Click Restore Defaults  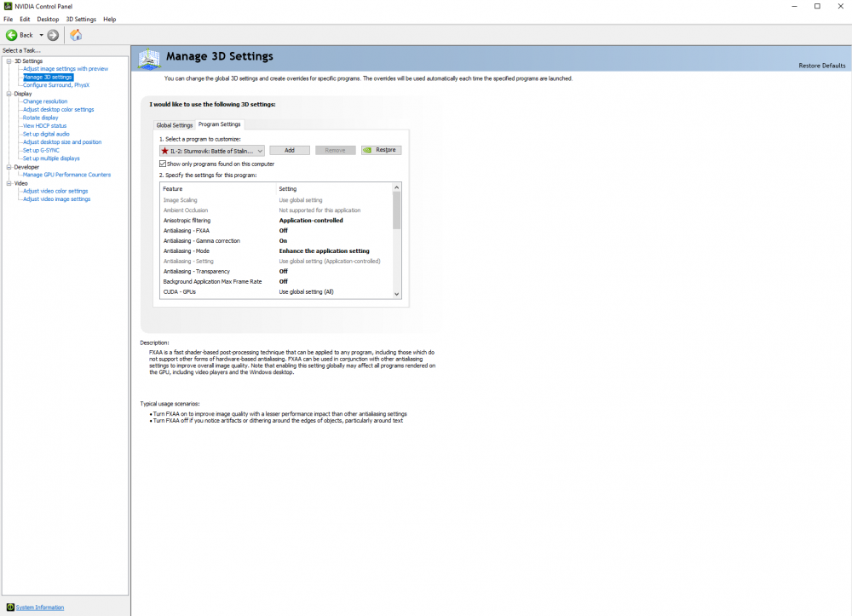coord(822,65)
